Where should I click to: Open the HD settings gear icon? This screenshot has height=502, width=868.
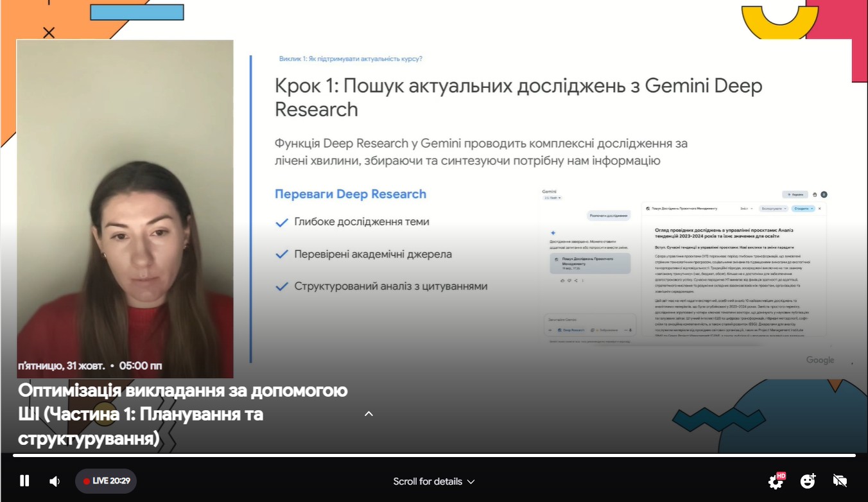click(x=776, y=481)
